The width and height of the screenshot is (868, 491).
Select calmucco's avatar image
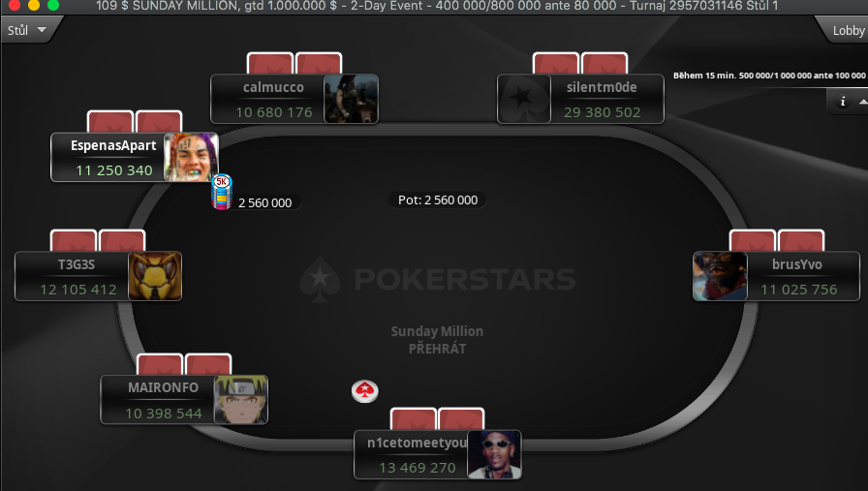pyautogui.click(x=351, y=99)
